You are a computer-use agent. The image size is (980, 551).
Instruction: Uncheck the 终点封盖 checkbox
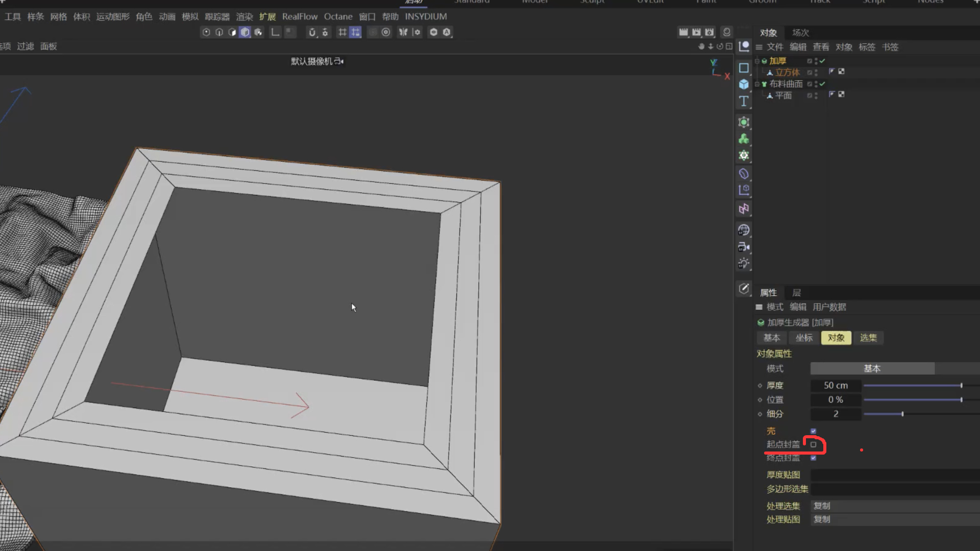(813, 458)
